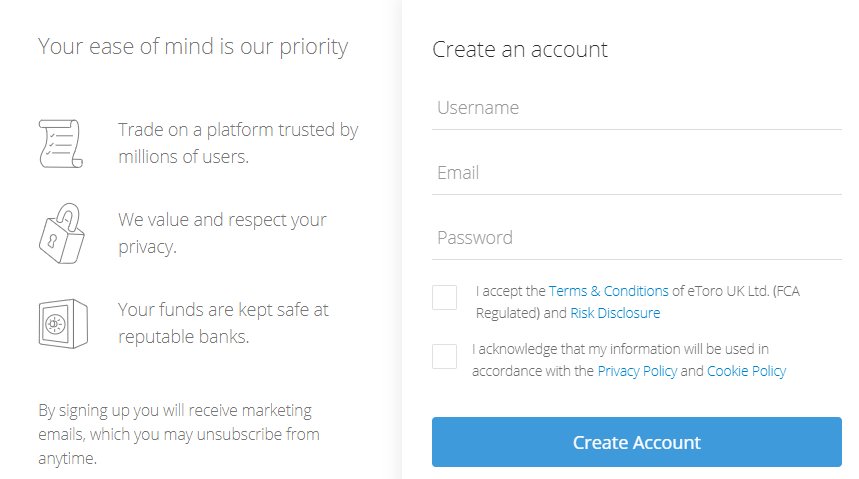
Task: Tick the Privacy Policy acknowledgement checkbox
Action: (444, 356)
